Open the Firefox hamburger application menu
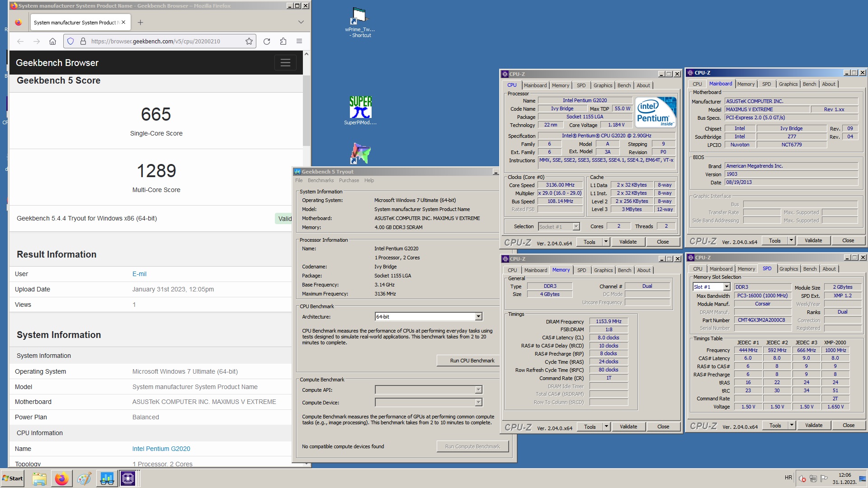The image size is (868, 488). tap(299, 41)
